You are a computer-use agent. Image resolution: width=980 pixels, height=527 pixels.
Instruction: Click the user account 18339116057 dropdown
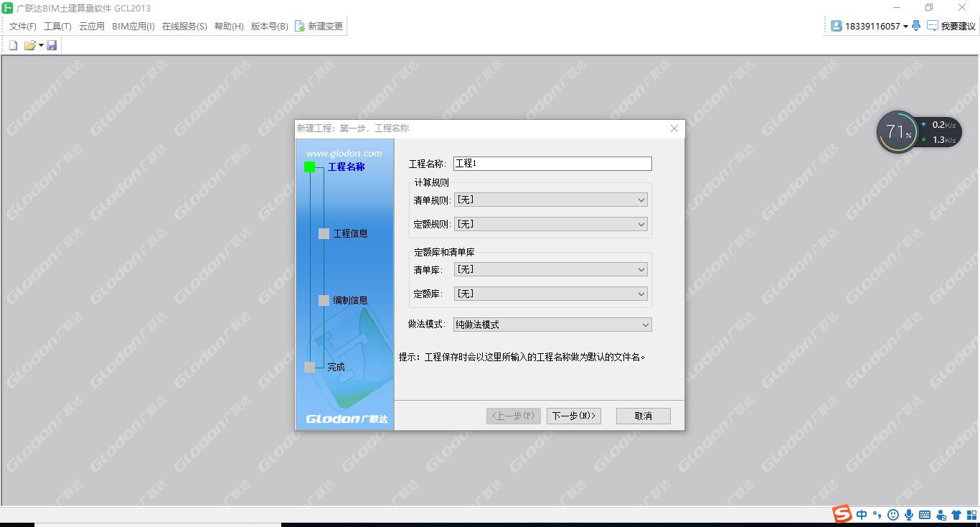point(870,26)
